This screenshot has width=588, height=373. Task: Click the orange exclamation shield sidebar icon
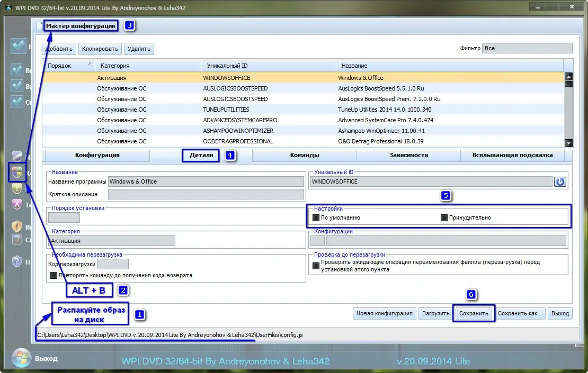tap(17, 226)
